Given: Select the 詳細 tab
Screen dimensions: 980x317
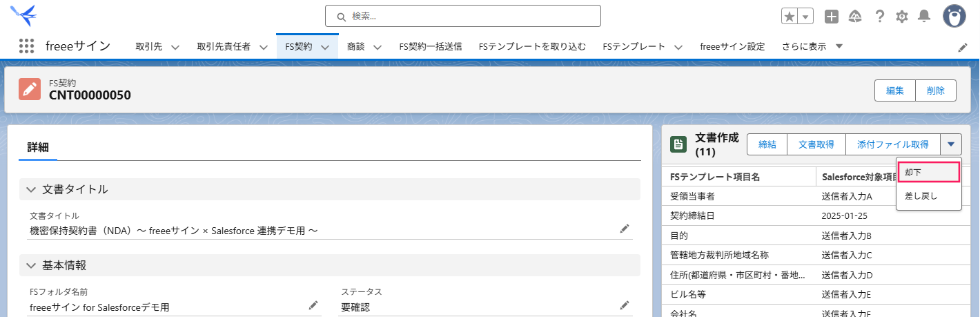Looking at the screenshot, I should [x=38, y=147].
